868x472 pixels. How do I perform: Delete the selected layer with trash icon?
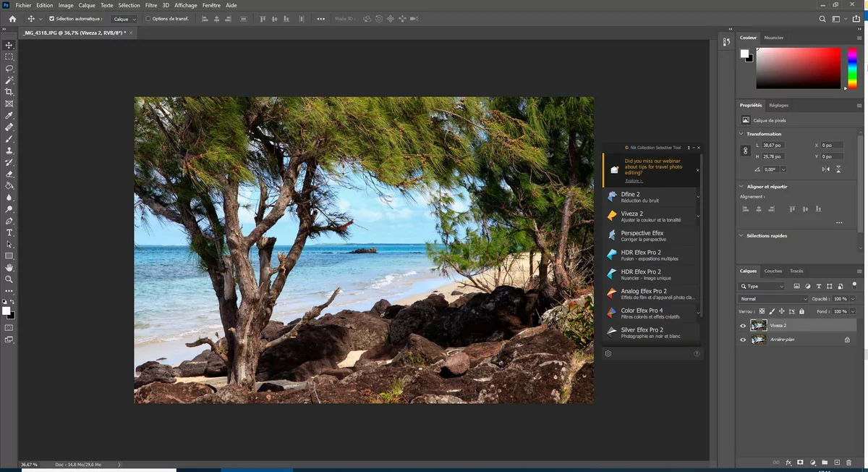849,462
